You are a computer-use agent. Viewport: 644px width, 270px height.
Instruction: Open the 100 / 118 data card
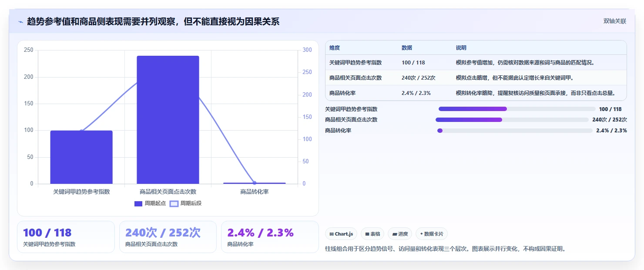click(66, 237)
